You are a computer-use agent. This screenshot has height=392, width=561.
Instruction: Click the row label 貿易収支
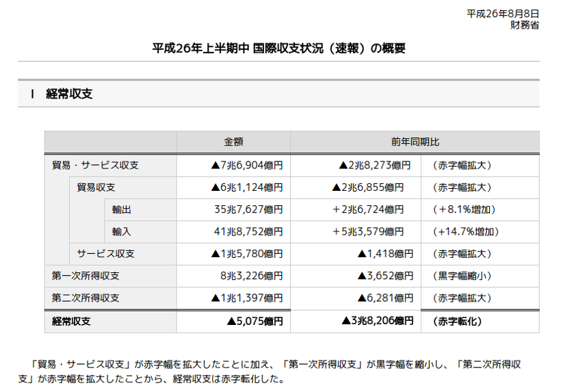96,187
